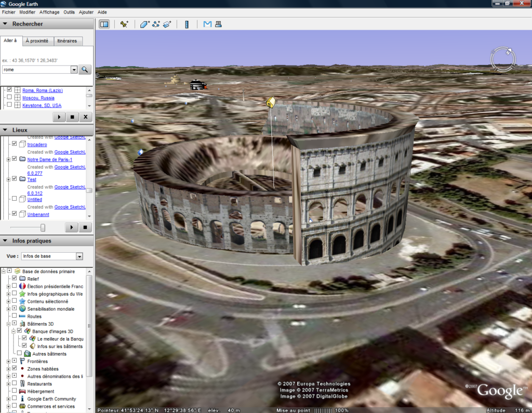Collapse the Infos pratiques panel
This screenshot has width=532, height=413.
tap(5, 240)
